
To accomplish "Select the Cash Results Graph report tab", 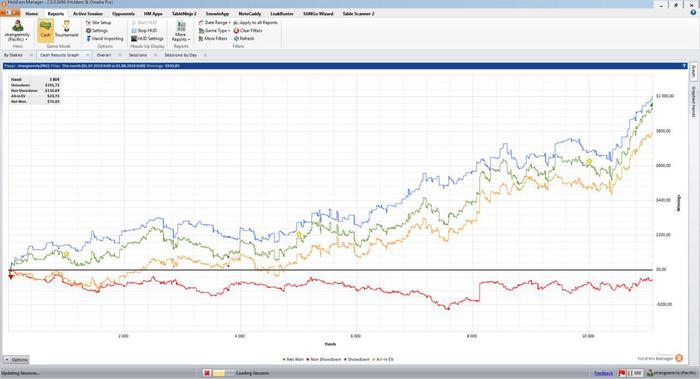I will coord(59,55).
